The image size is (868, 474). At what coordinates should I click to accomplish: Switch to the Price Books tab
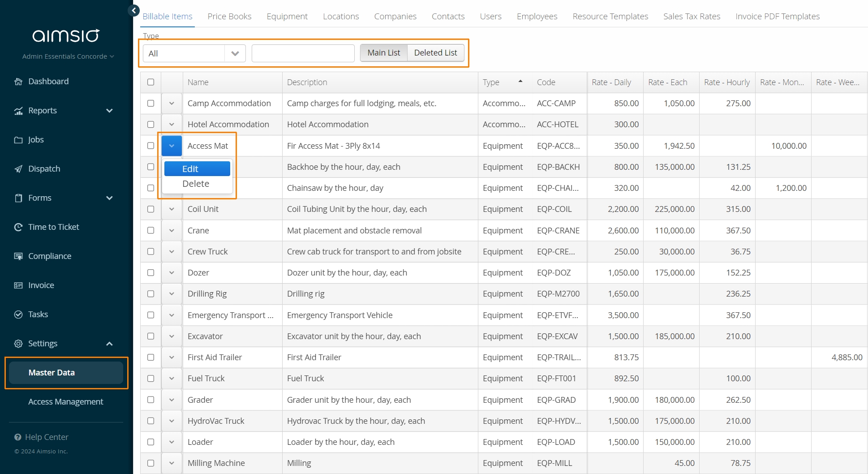[229, 16]
